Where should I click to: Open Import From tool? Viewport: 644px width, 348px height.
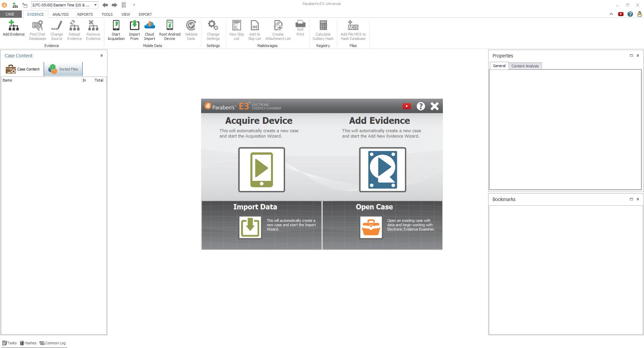(x=134, y=30)
